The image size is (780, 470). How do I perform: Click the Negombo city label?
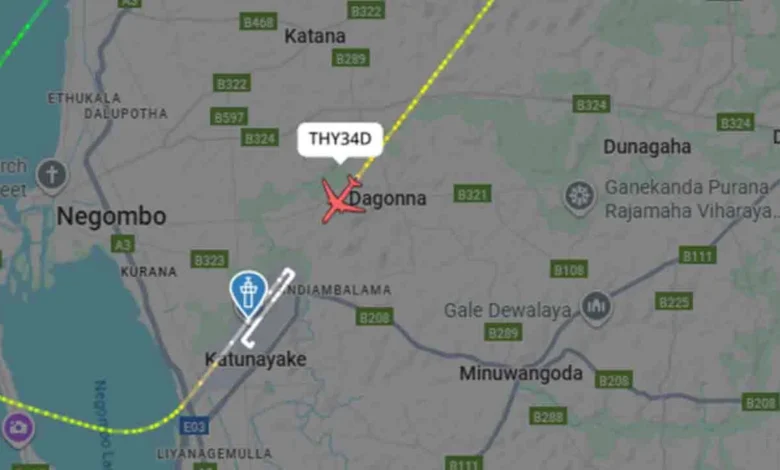pyautogui.click(x=111, y=216)
